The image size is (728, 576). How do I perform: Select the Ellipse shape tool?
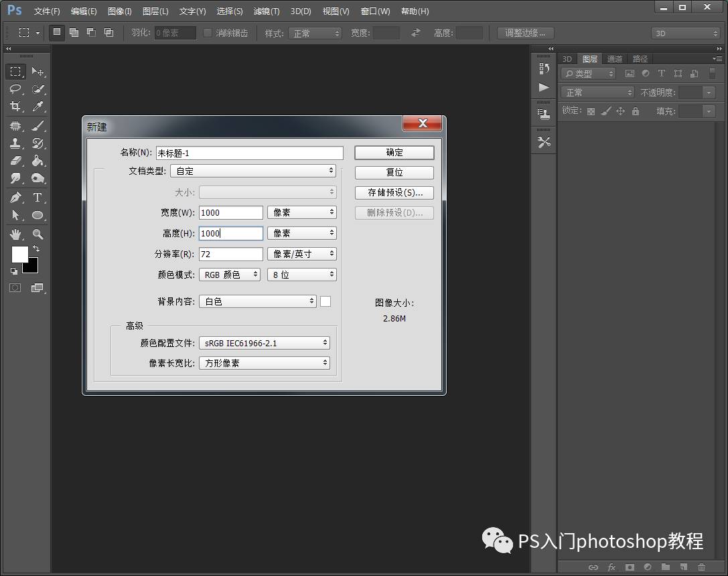coord(38,216)
